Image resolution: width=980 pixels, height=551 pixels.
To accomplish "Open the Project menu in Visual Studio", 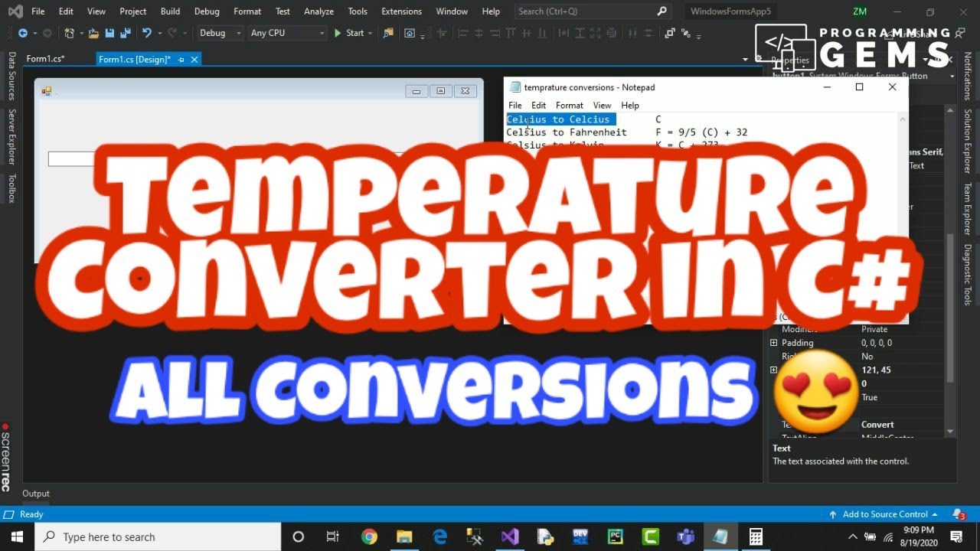I will (132, 11).
